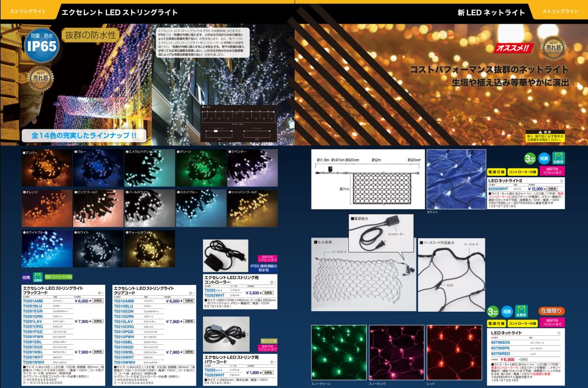Image resolution: width=588 pixels, height=388 pixels.
Task: Click product code T0291AMB
Action: (33, 301)
